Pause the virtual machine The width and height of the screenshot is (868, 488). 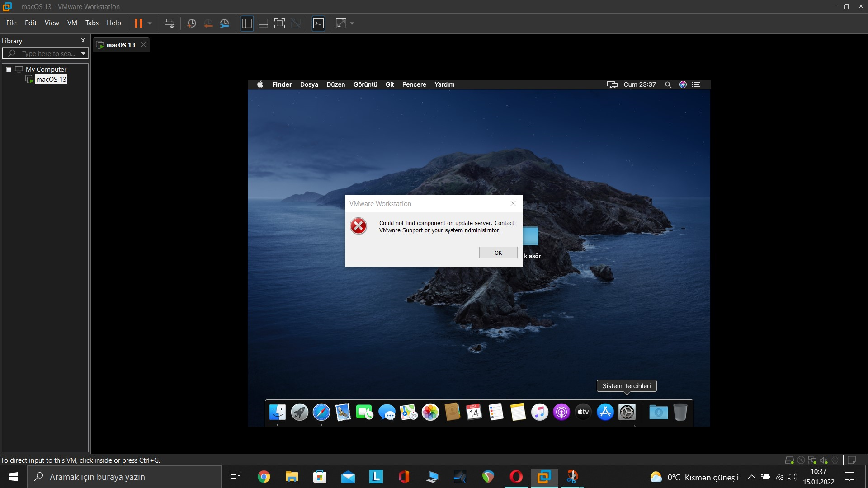click(x=138, y=23)
